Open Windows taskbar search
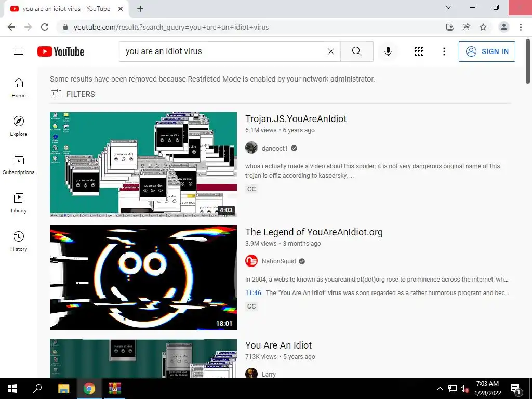Image resolution: width=532 pixels, height=399 pixels. pyautogui.click(x=37, y=389)
